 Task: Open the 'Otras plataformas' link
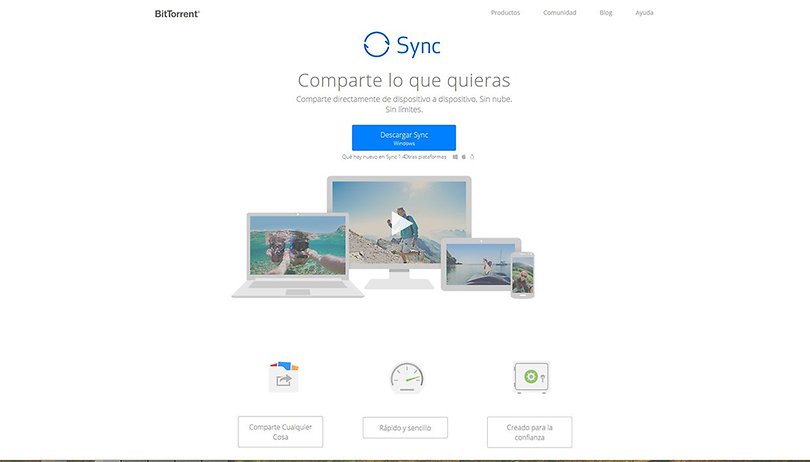(425, 157)
